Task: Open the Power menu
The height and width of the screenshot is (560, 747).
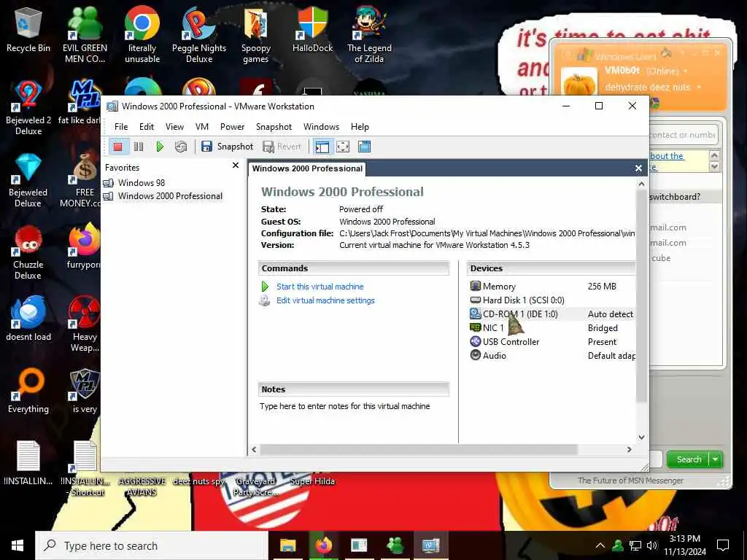Action: 232,127
